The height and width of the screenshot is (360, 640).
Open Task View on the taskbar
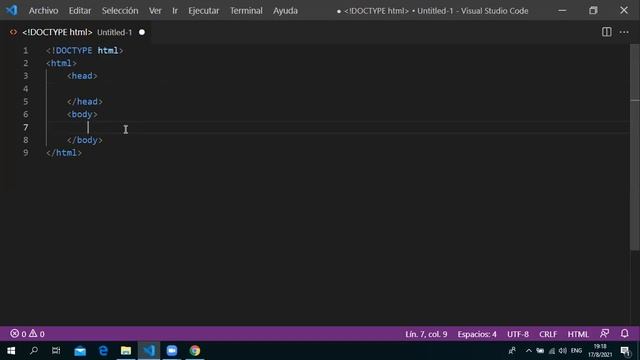click(56, 351)
